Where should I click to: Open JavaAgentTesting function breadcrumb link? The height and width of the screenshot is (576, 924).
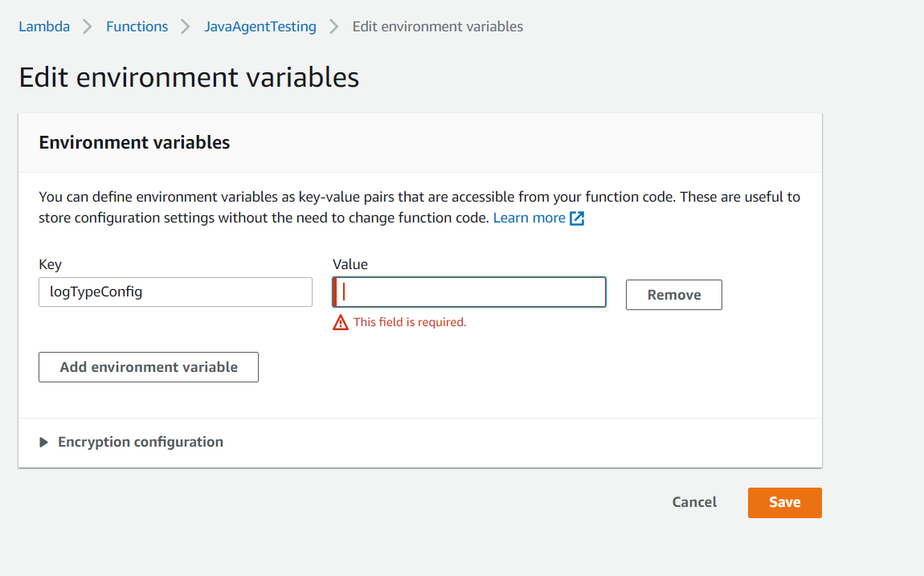[x=260, y=27]
